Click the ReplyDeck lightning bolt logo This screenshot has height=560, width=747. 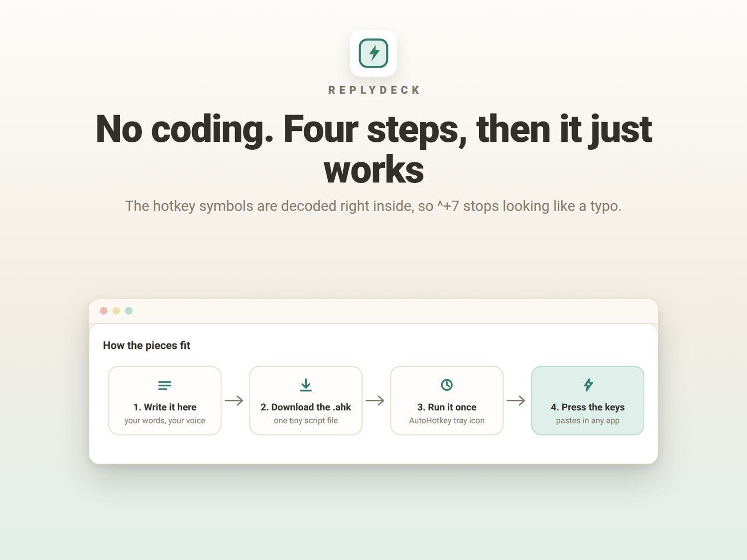point(373,53)
